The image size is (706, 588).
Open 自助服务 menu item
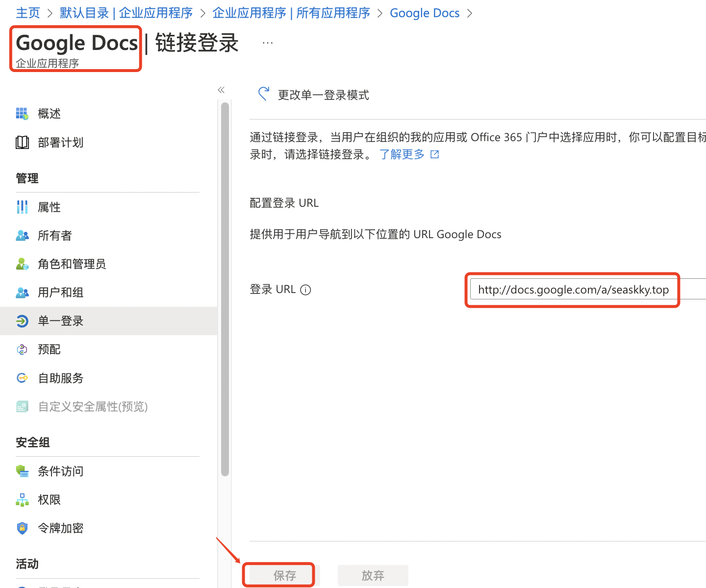click(108, 378)
